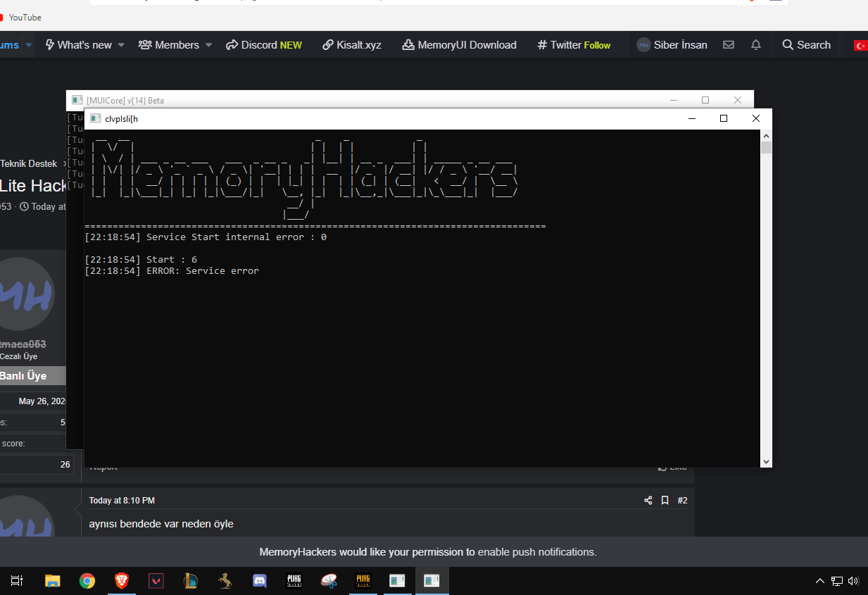Image resolution: width=868 pixels, height=595 pixels.
Task: Switch to first console window taskbar icon
Action: tap(397, 581)
